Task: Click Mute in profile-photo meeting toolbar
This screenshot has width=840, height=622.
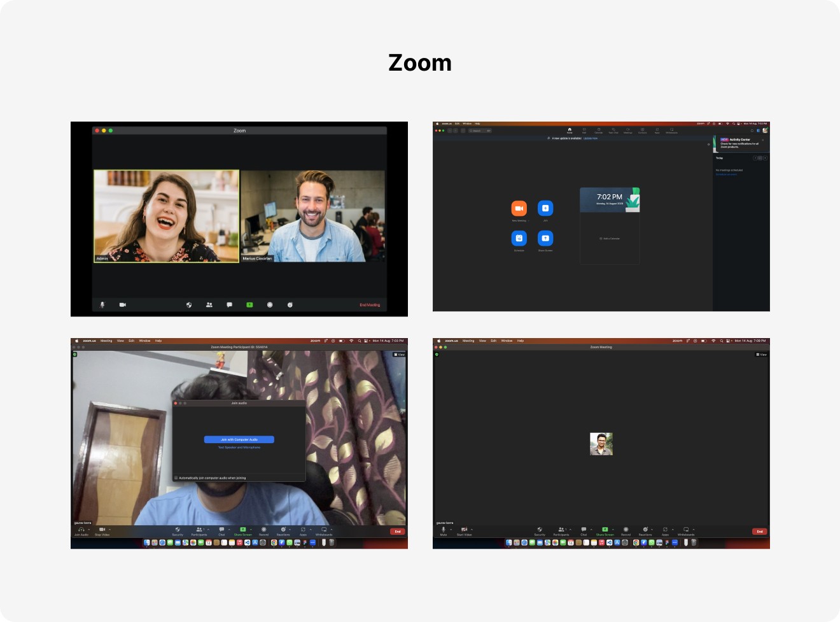Action: (444, 531)
